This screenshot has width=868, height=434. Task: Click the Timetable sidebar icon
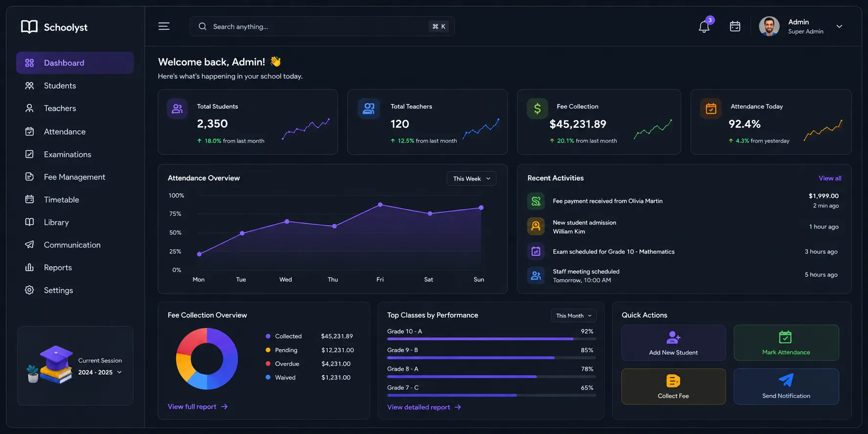[x=29, y=199]
